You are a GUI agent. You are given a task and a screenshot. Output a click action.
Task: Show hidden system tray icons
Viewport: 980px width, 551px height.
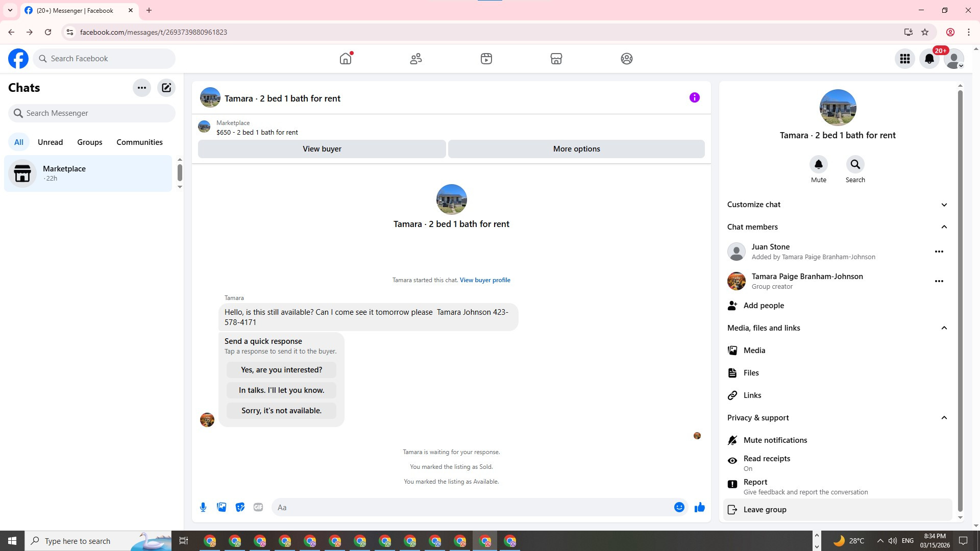tap(880, 541)
